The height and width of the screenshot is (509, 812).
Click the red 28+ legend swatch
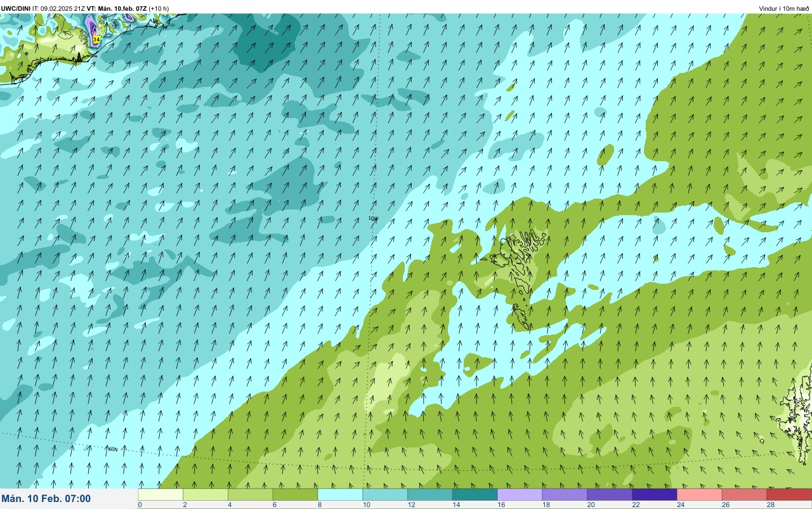(789, 494)
